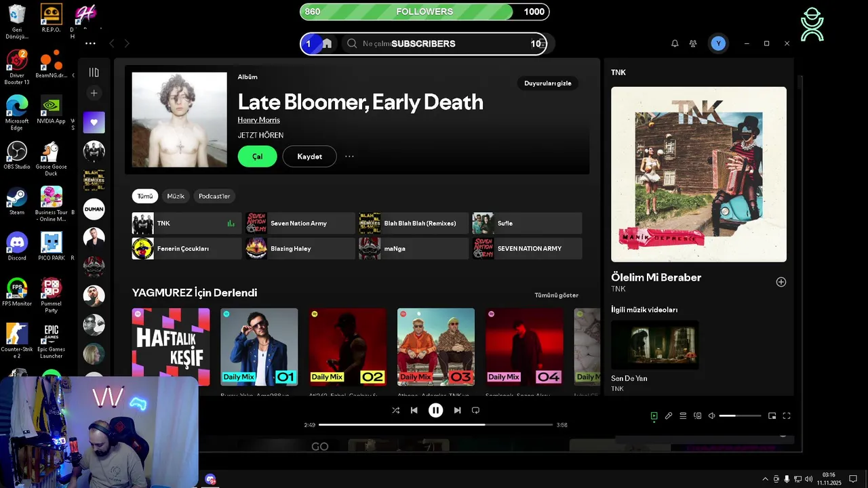Open the DUMAN playlist in sidebar
The image size is (868, 488).
[94, 209]
